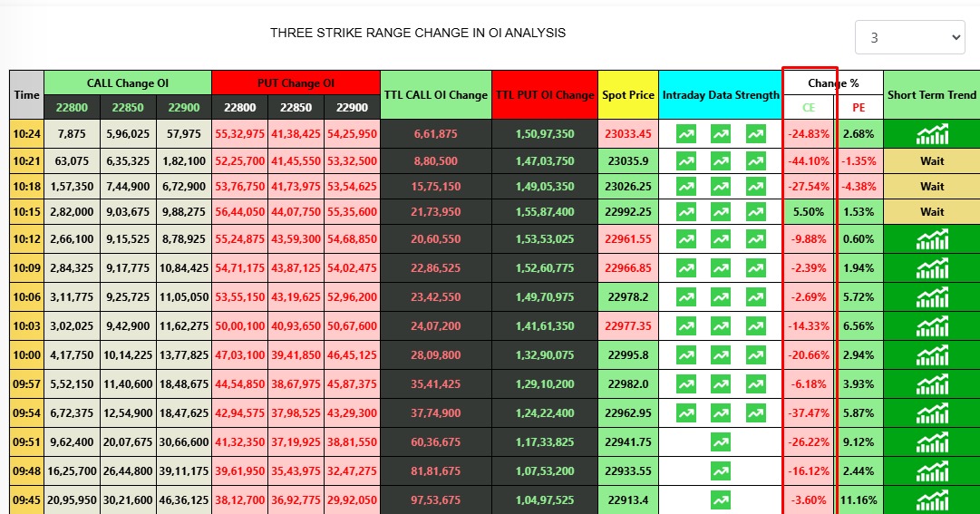The height and width of the screenshot is (514, 980).
Task: Click CE change value 5.50%
Action: click(x=809, y=212)
